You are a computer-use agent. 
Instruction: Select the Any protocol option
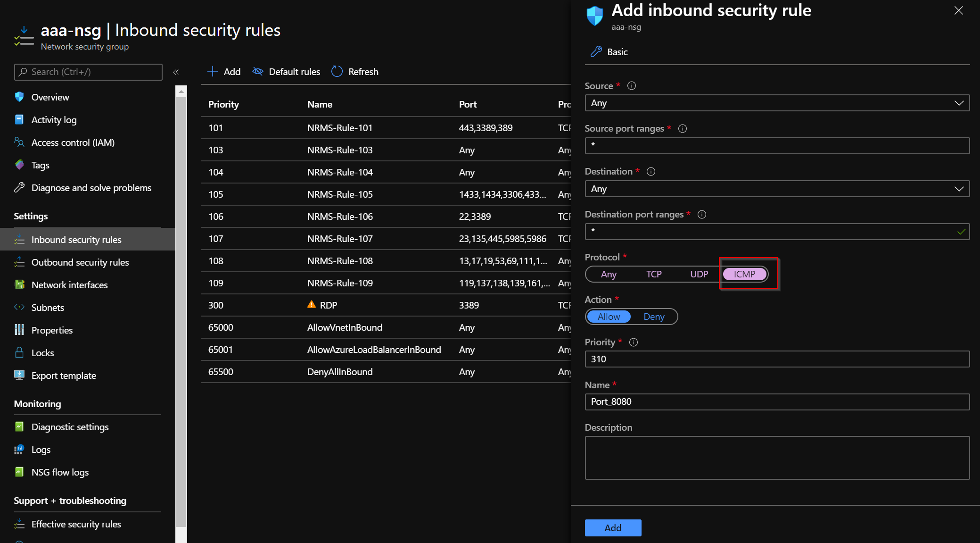(609, 274)
